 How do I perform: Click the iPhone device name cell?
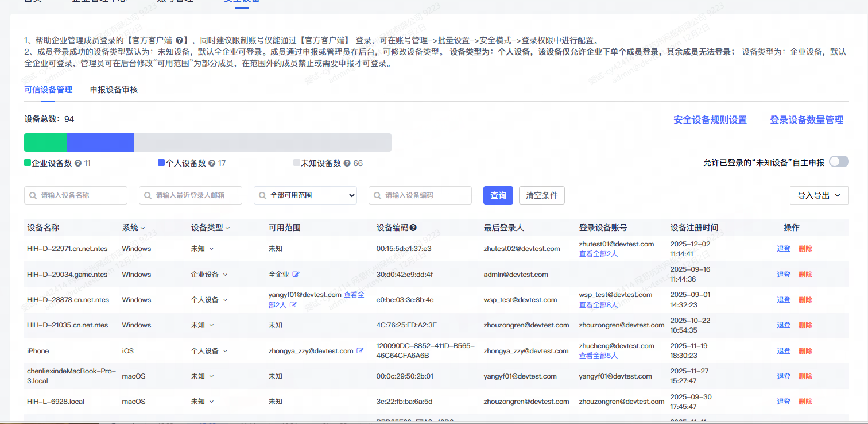(38, 351)
